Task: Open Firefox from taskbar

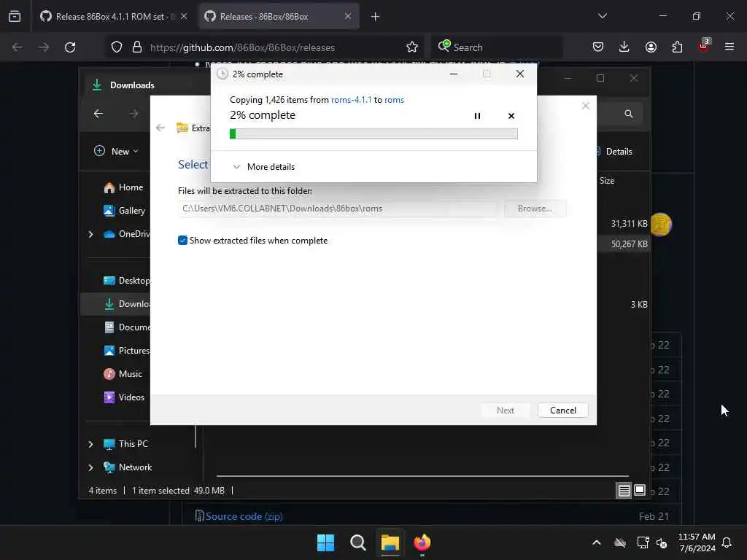Action: tap(422, 542)
